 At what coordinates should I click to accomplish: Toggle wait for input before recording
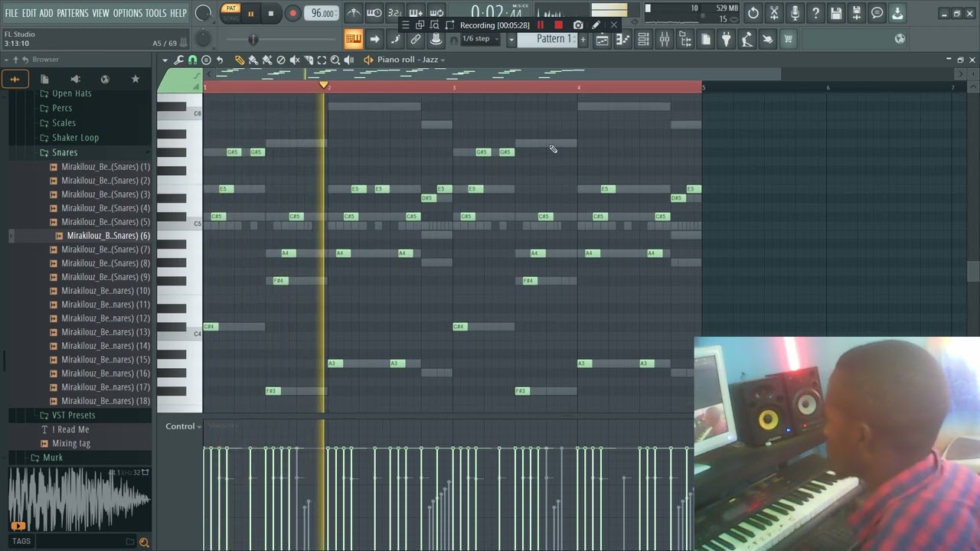(374, 13)
